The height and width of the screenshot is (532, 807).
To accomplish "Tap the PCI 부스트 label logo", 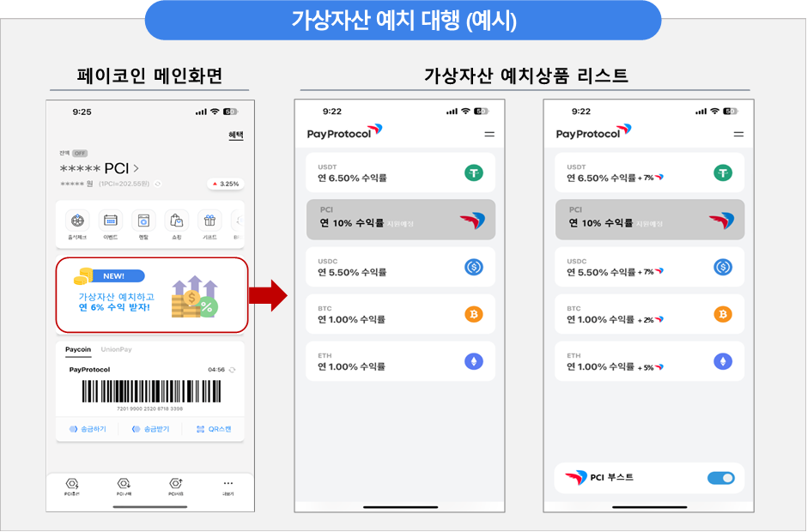I will coord(576,477).
